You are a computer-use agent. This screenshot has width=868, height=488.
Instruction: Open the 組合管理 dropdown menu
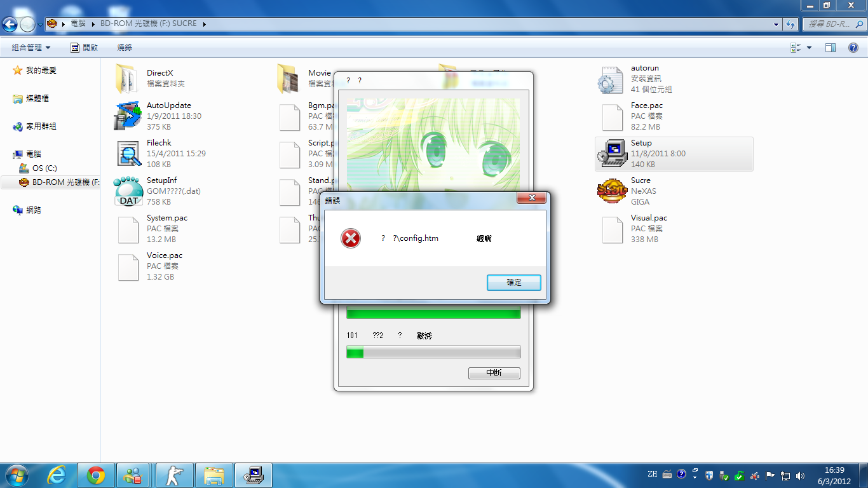[x=31, y=48]
